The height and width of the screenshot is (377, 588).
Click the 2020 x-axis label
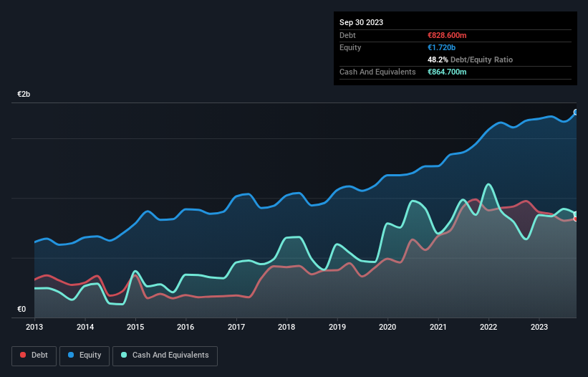coord(387,327)
